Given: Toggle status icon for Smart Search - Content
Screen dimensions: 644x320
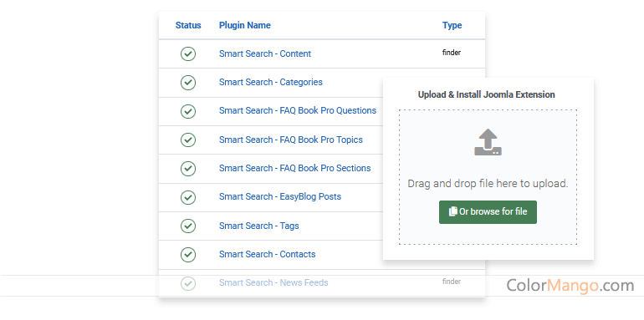Looking at the screenshot, I should click(x=188, y=53).
